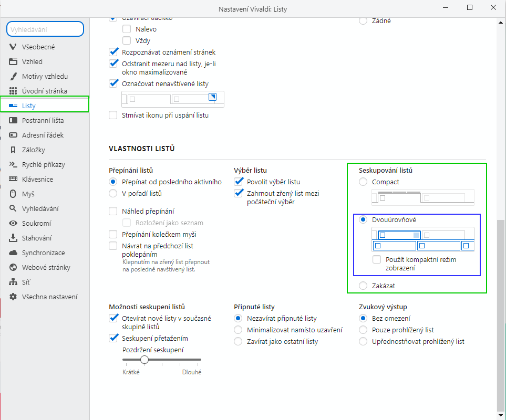Uncheck Seskupení přetažením

coord(113,338)
